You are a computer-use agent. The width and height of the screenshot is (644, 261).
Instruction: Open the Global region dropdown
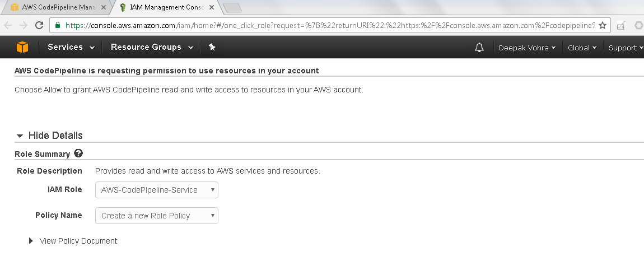(582, 48)
